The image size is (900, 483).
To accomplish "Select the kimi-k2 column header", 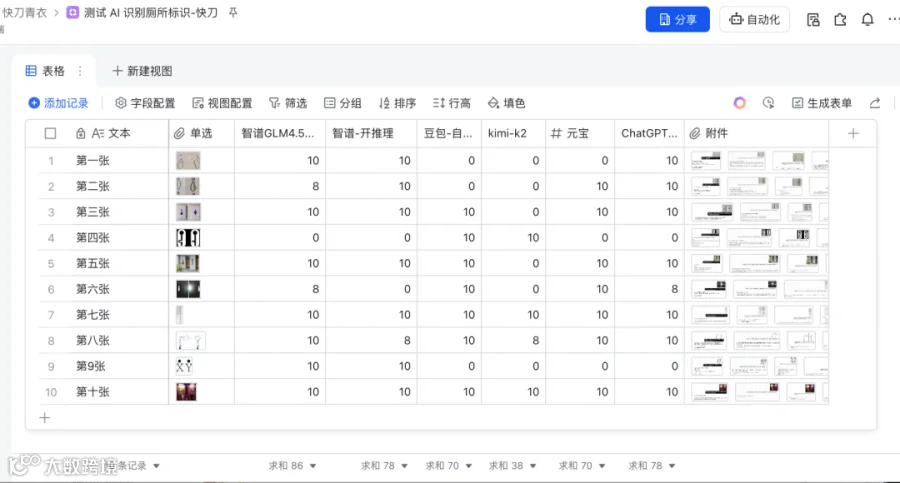I will pyautogui.click(x=513, y=133).
